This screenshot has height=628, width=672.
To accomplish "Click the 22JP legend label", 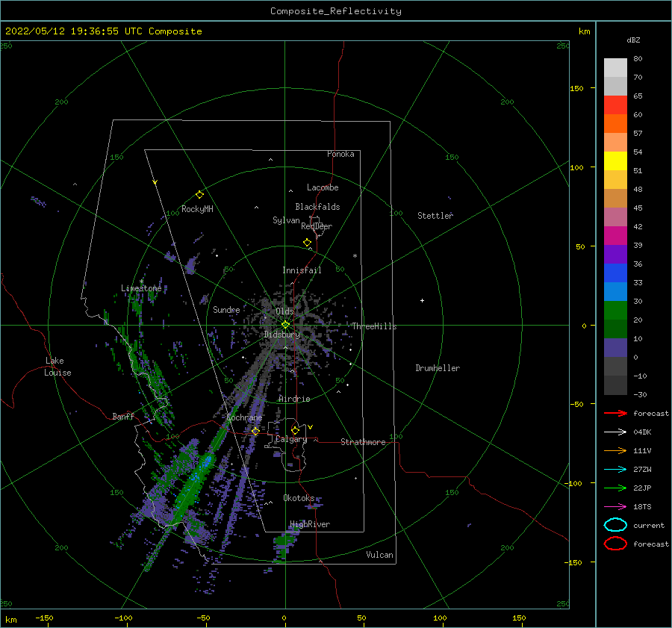I will [x=642, y=488].
